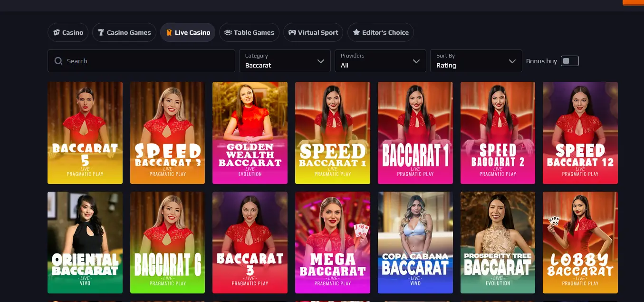Image resolution: width=644 pixels, height=302 pixels.
Task: Select the Baccarat 6 game card
Action: coord(167,243)
